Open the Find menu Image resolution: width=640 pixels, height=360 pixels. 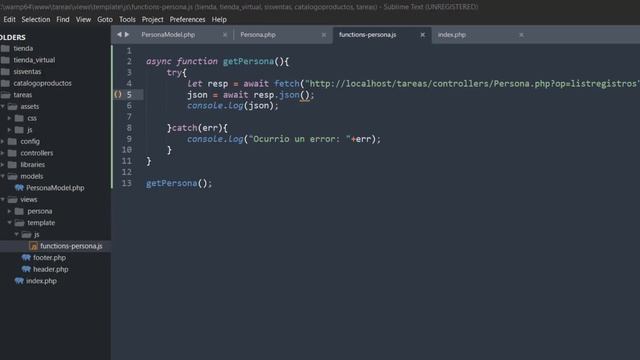click(x=63, y=20)
